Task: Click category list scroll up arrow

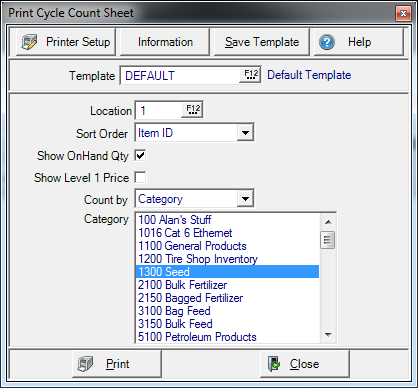Action: (x=328, y=222)
